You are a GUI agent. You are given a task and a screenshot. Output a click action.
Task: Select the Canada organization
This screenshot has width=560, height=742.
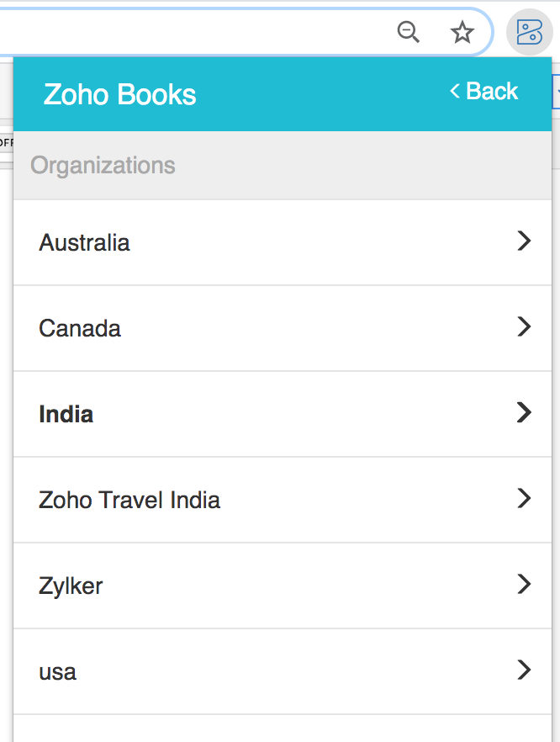[80, 328]
